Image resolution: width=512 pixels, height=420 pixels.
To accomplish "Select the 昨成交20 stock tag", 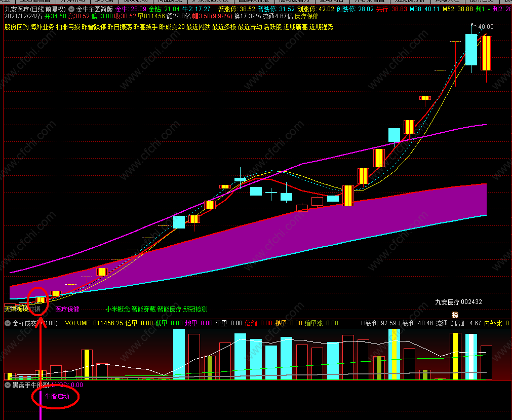I will [x=172, y=27].
